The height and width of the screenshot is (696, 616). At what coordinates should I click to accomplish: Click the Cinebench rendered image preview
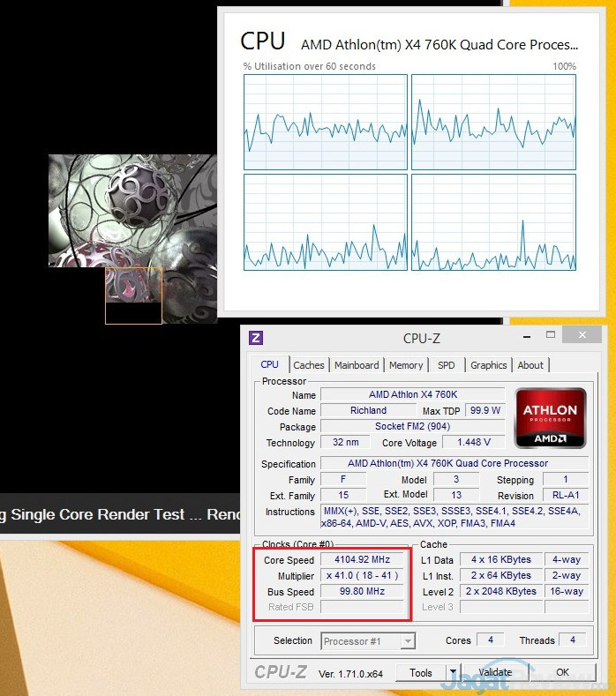pos(132,239)
